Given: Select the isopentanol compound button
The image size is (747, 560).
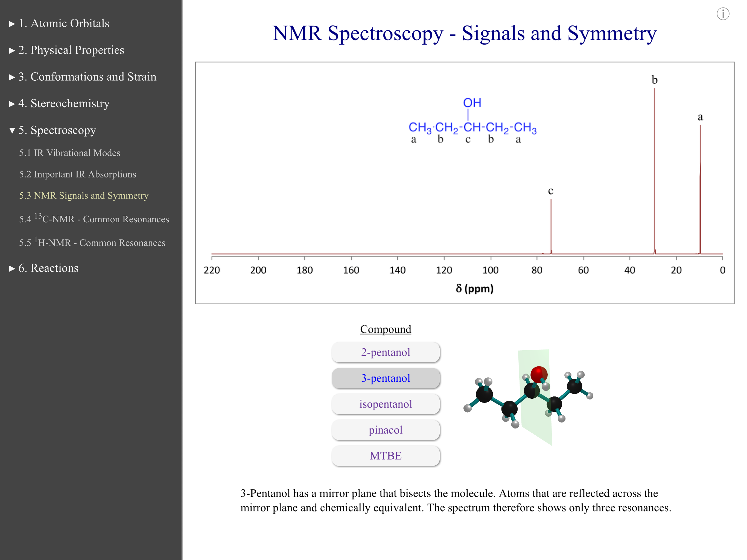Looking at the screenshot, I should pos(386,404).
